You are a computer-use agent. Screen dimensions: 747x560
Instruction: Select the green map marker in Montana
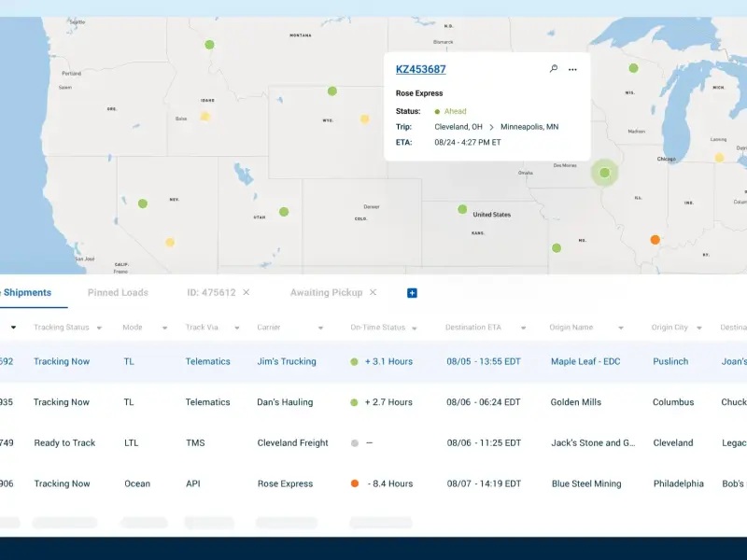click(209, 45)
